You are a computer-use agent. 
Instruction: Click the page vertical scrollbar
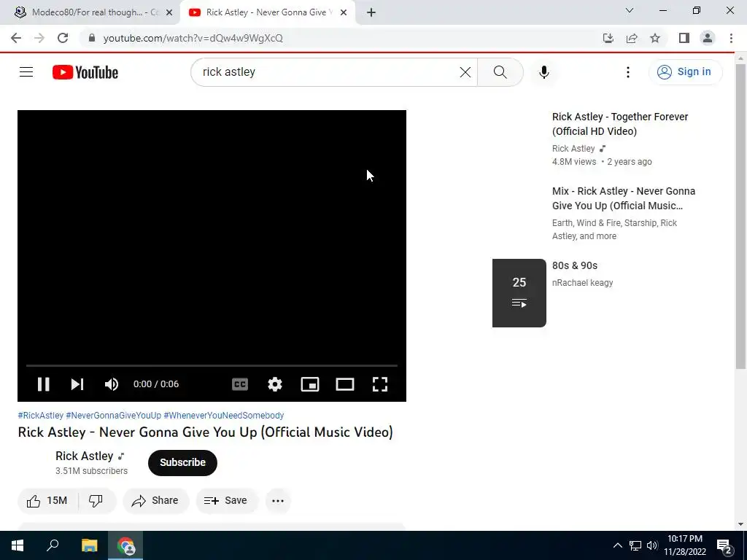point(741,217)
